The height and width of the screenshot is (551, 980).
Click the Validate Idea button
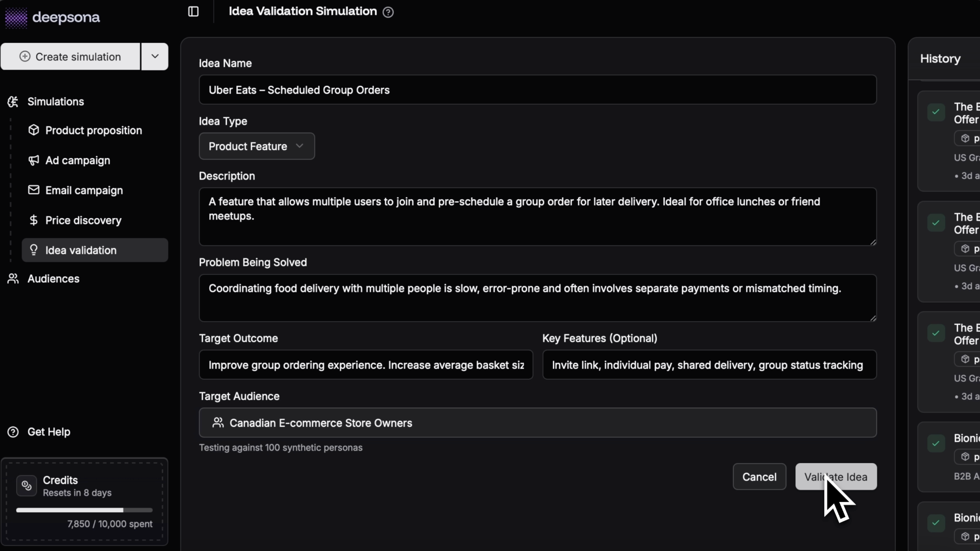click(x=836, y=477)
